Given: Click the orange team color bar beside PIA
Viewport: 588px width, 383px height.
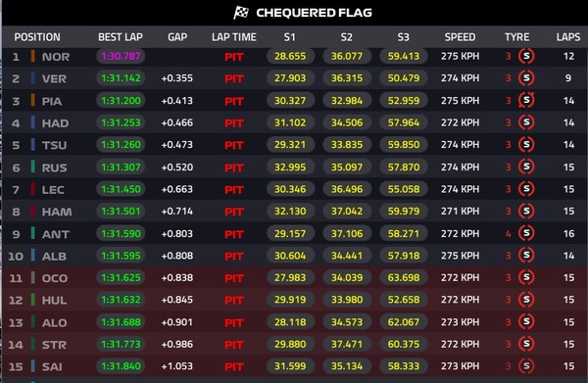Looking at the screenshot, I should click(33, 100).
